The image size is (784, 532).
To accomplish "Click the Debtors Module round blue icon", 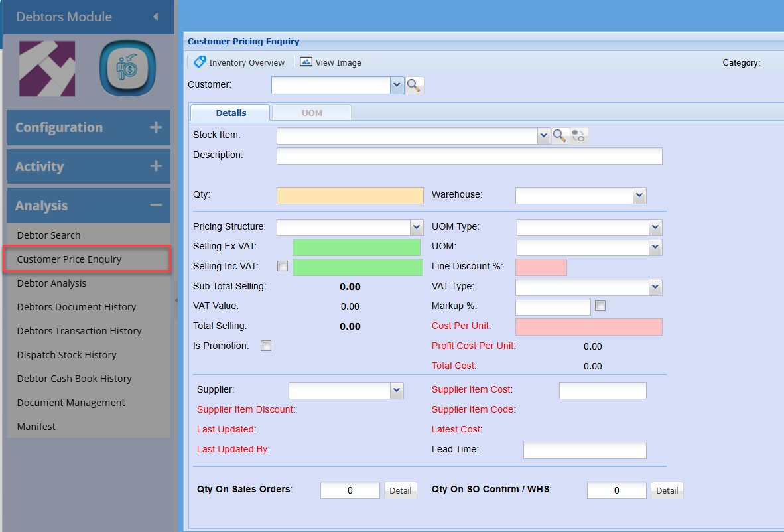I will pyautogui.click(x=127, y=69).
